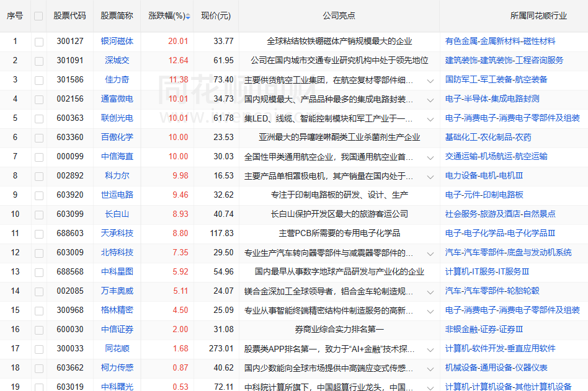Viewport: 588px width, 391px height.
Task: Sort by the 涨跌幅(%) sort arrows
Action: 188,16
